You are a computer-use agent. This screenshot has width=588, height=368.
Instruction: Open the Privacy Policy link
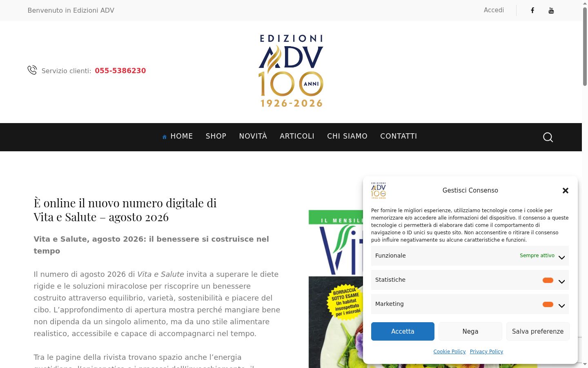pos(486,352)
